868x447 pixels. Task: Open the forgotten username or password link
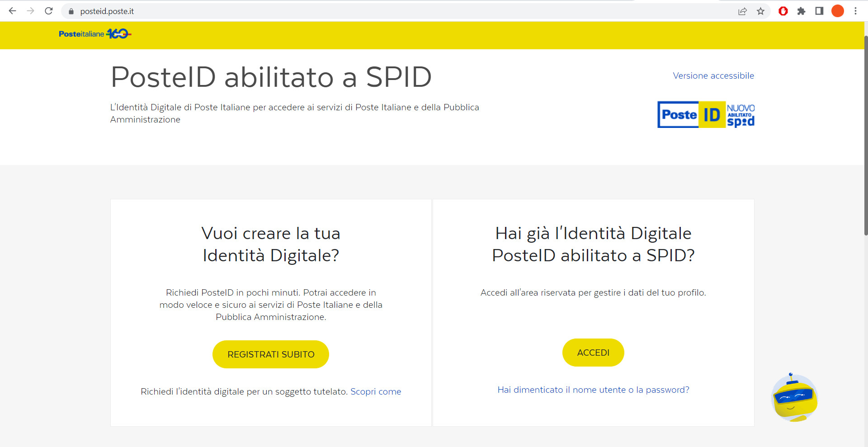click(593, 390)
